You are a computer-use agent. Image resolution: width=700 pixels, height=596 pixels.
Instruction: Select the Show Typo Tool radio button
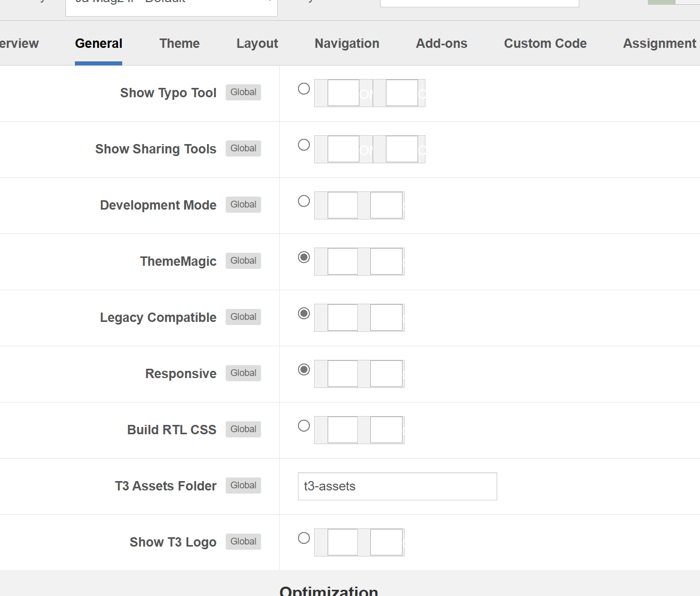(304, 89)
